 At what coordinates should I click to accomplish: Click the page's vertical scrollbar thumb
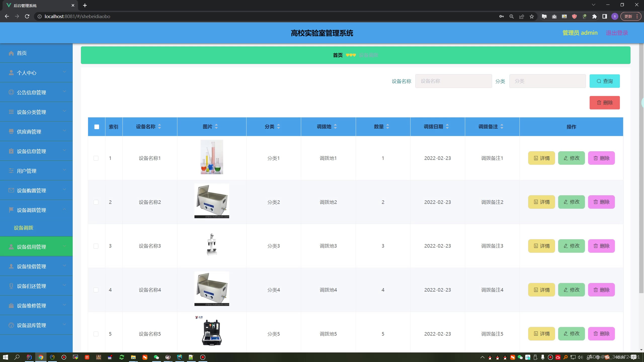[641, 176]
